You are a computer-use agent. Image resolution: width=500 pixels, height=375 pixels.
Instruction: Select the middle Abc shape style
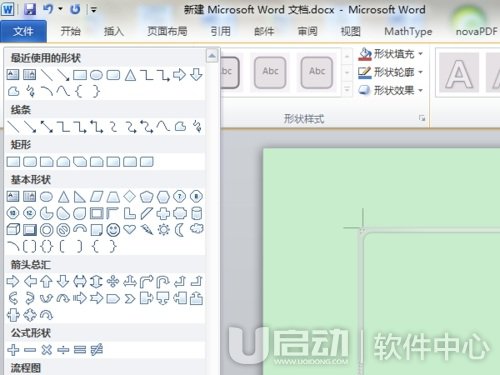pos(270,72)
